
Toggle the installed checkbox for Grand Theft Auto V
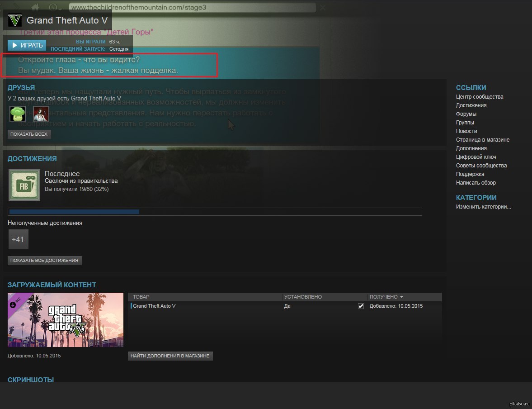coord(361,306)
